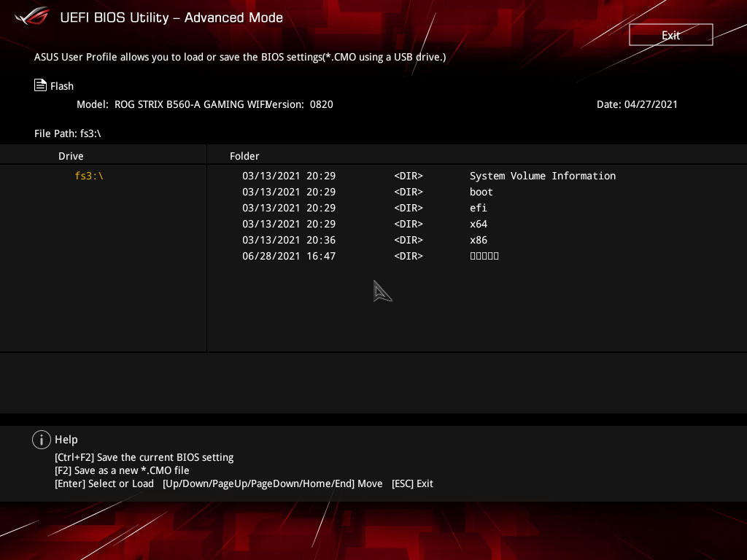The height and width of the screenshot is (560, 747).
Task: Click the ROG logo icon
Action: (32, 16)
